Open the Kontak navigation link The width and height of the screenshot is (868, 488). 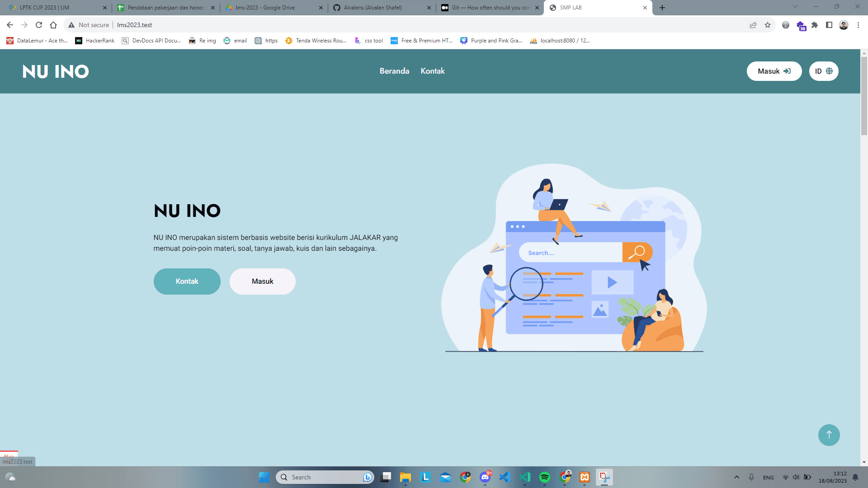pyautogui.click(x=432, y=71)
